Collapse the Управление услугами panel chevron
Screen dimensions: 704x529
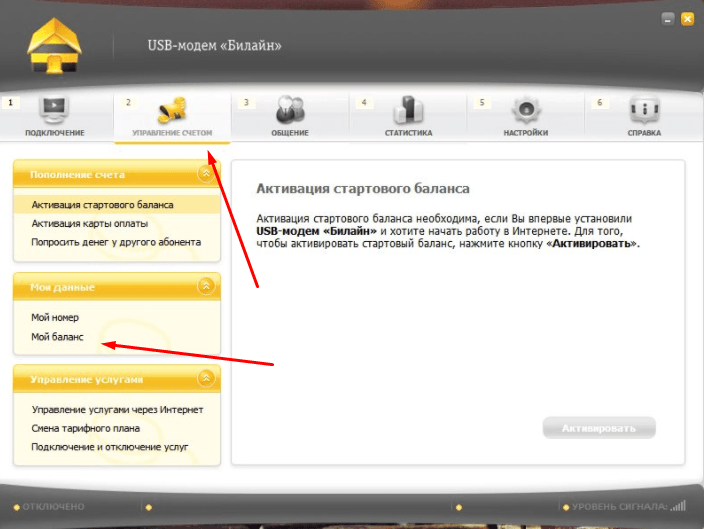(x=206, y=379)
